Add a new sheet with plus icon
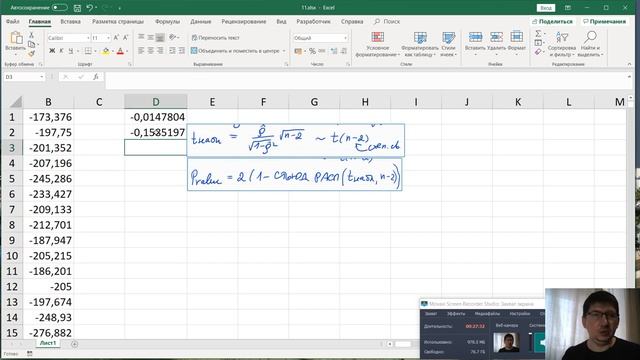Image resolution: width=640 pixels, height=360 pixels. click(x=74, y=344)
